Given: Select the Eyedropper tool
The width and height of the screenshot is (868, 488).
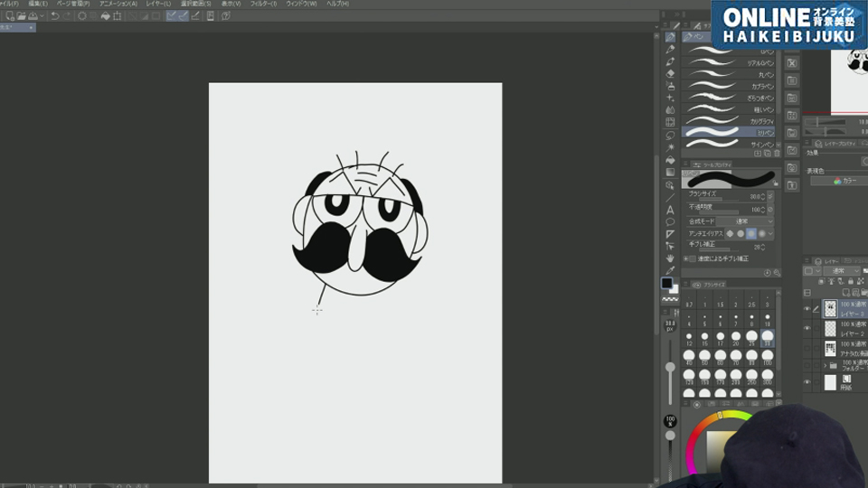Looking at the screenshot, I should [670, 270].
